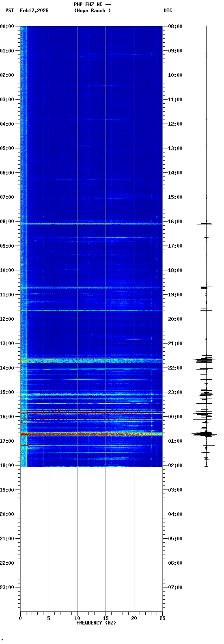
Task: Click the 'UTC' timezone label
Action: point(168,11)
